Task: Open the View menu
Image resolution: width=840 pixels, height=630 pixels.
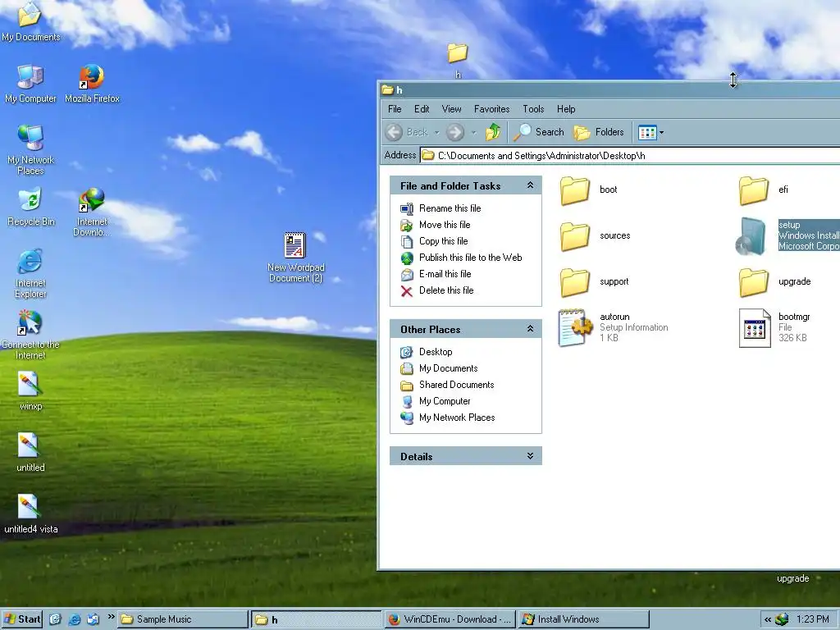Action: tap(452, 109)
